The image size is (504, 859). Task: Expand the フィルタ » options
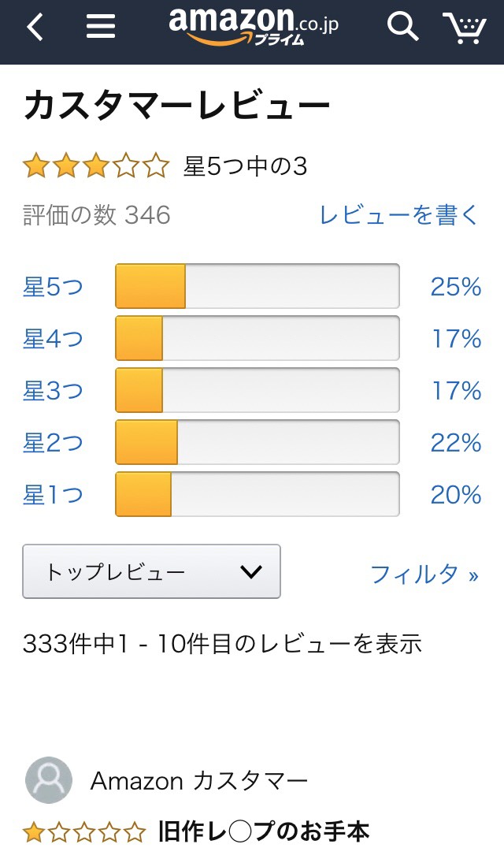click(424, 575)
